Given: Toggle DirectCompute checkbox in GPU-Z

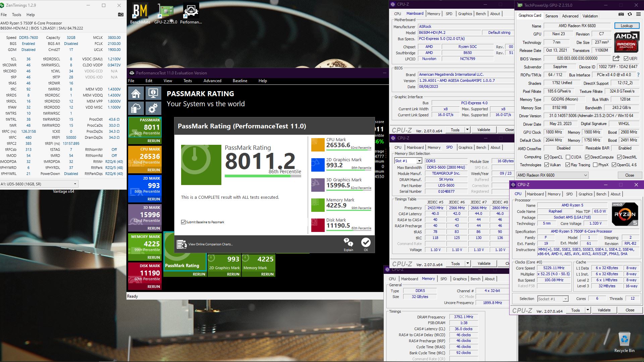Looking at the screenshot, I should click(x=587, y=157).
